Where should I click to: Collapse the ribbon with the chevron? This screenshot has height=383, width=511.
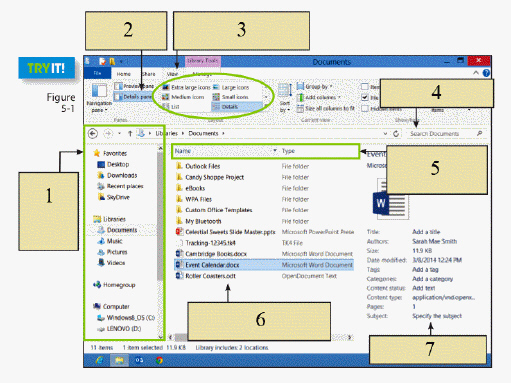pos(476,73)
